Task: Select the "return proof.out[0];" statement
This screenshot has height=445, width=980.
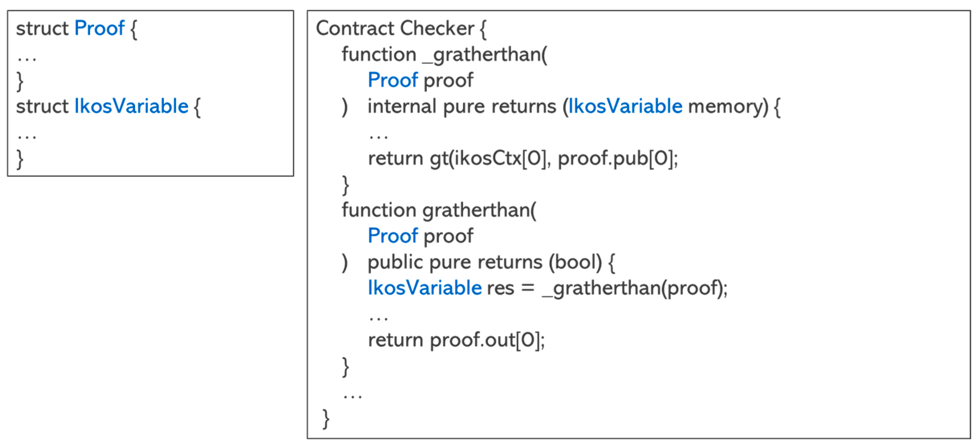Action: click(456, 340)
